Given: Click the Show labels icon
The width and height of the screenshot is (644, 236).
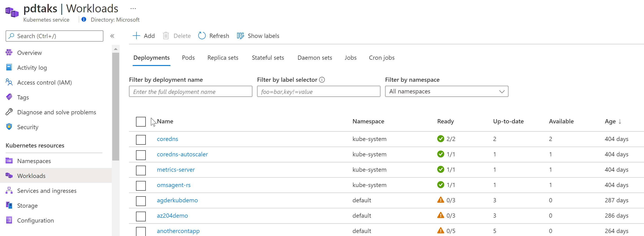Looking at the screenshot, I should [240, 36].
